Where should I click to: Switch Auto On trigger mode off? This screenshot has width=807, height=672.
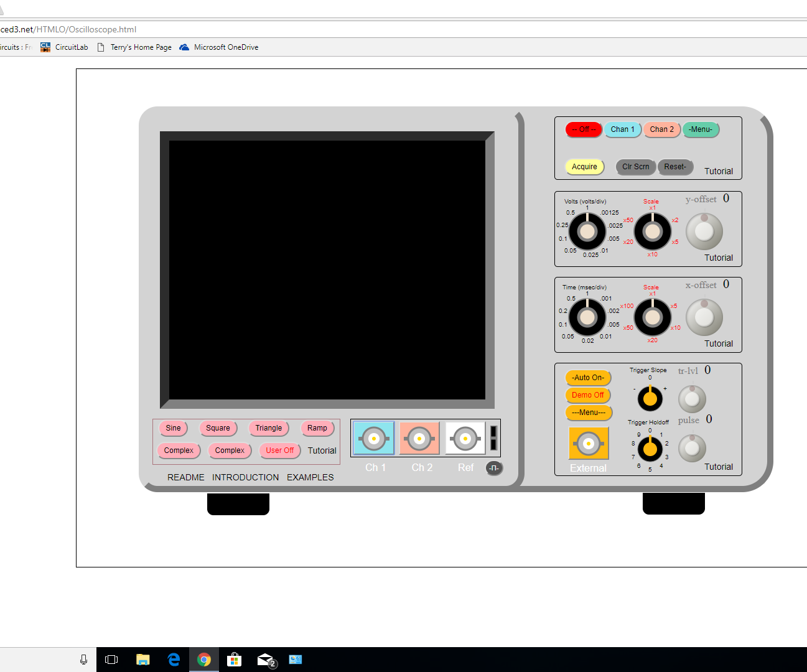588,378
